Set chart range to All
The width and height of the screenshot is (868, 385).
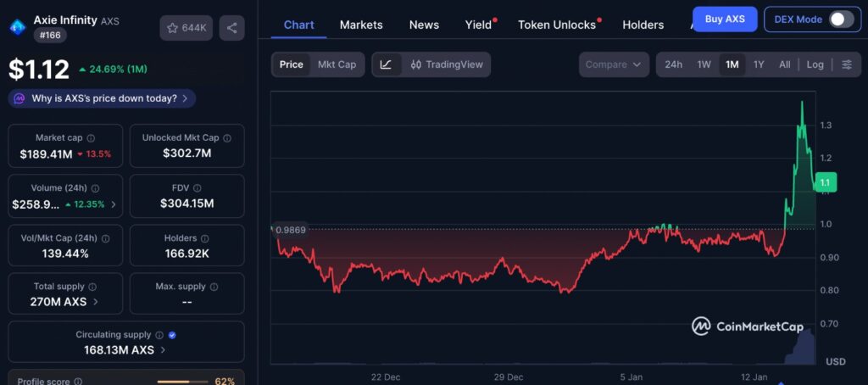tap(784, 64)
